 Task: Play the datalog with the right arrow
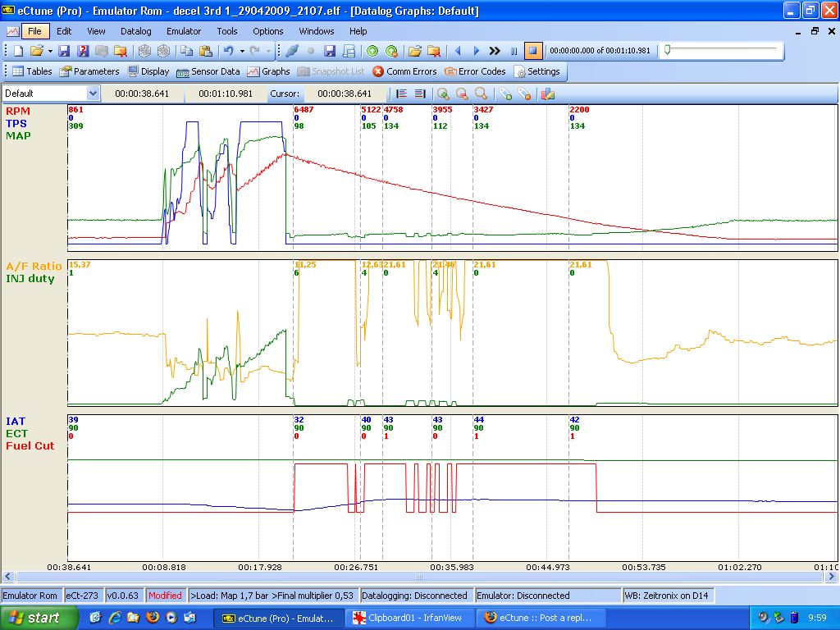pyautogui.click(x=477, y=51)
